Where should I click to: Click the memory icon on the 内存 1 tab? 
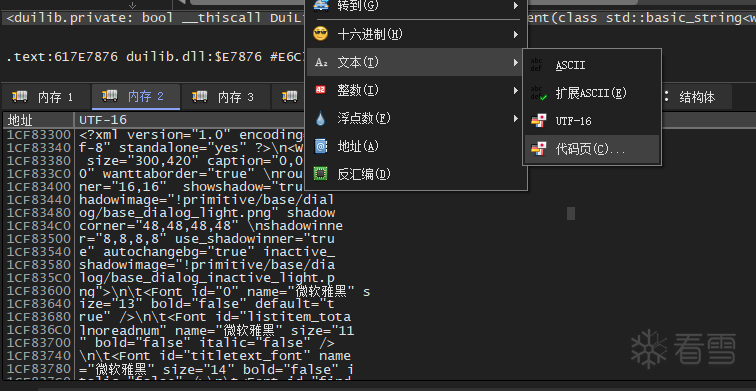click(19, 97)
